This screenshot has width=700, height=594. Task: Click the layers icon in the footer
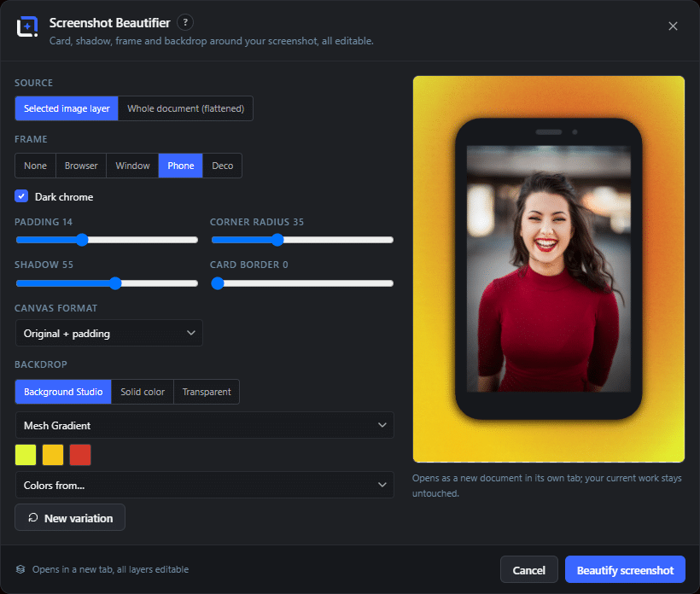[20, 569]
